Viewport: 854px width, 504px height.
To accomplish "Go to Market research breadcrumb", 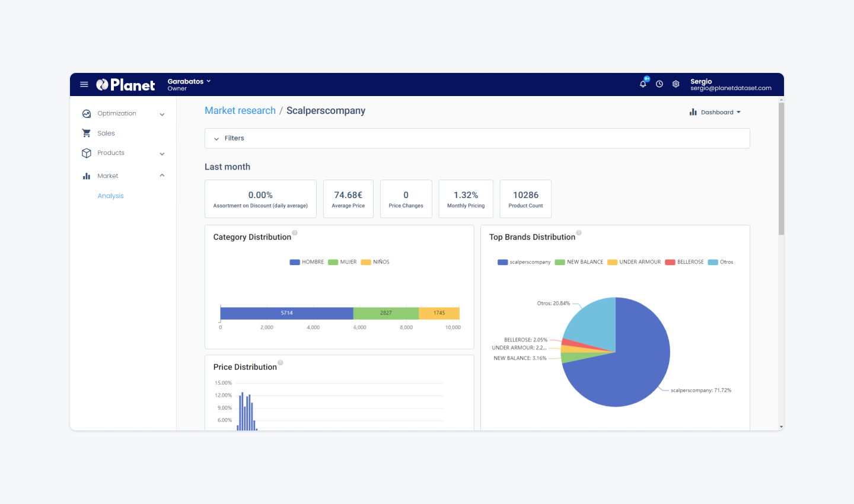I will [x=240, y=110].
